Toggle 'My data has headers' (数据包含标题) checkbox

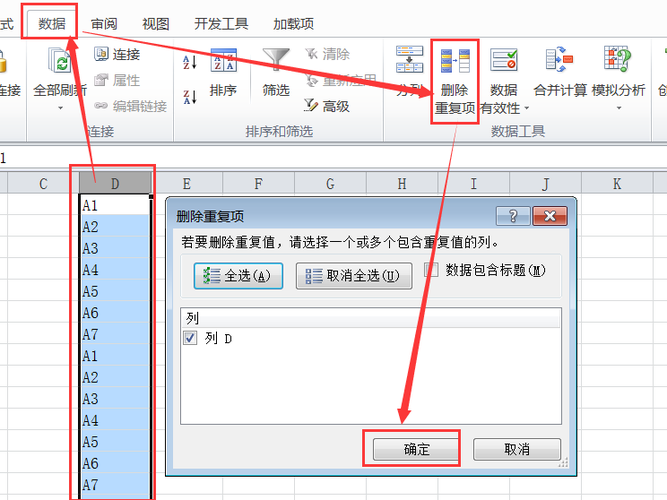pyautogui.click(x=431, y=270)
